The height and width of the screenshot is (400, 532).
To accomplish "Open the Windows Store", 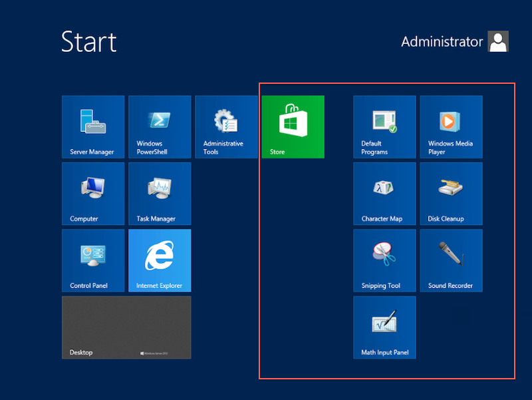I will point(293,126).
